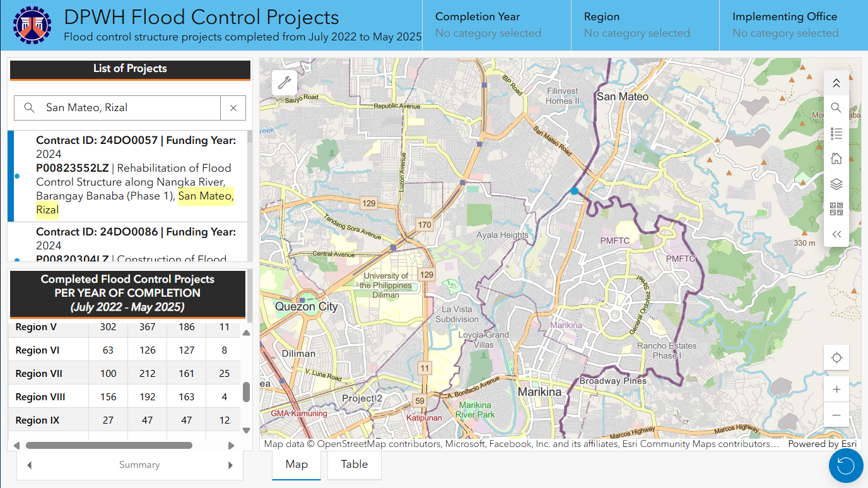Click value 302 in Region V row
The width and height of the screenshot is (868, 488).
[x=108, y=327]
